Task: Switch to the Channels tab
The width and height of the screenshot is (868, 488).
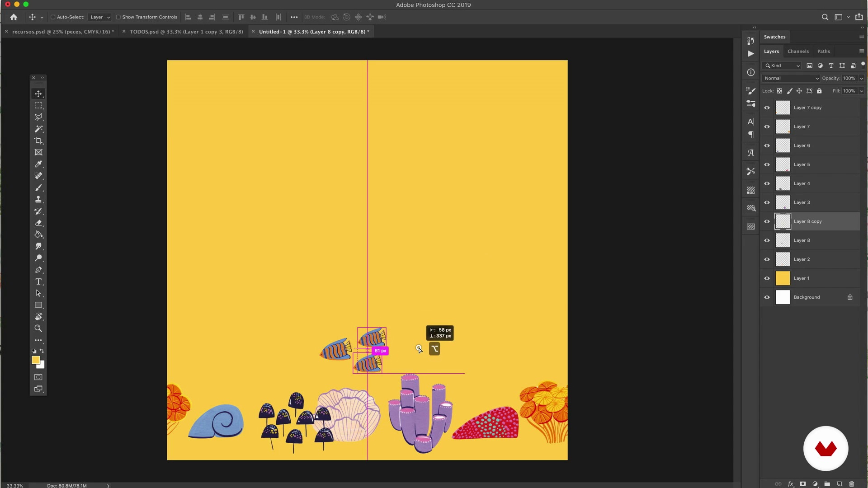Action: tap(798, 52)
